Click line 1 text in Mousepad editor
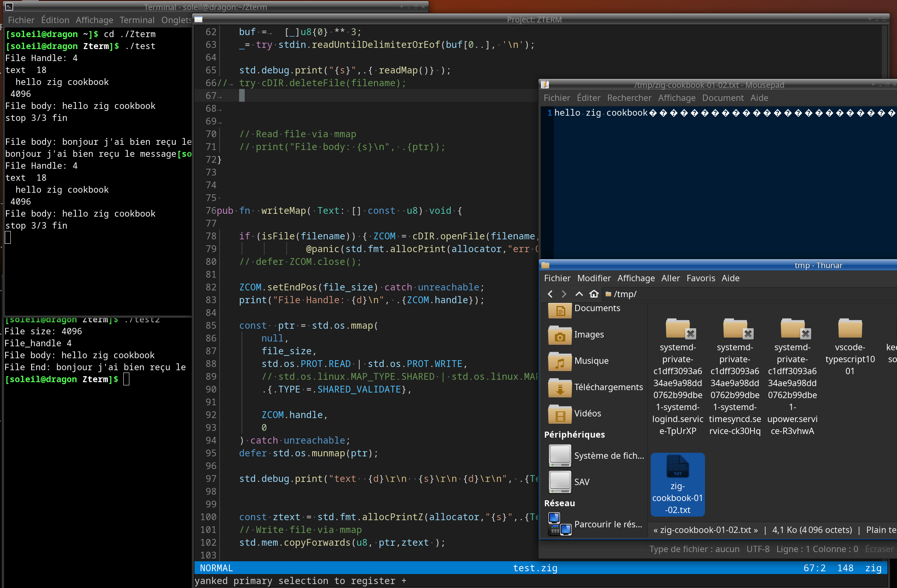The height and width of the screenshot is (588, 897). 725,113
